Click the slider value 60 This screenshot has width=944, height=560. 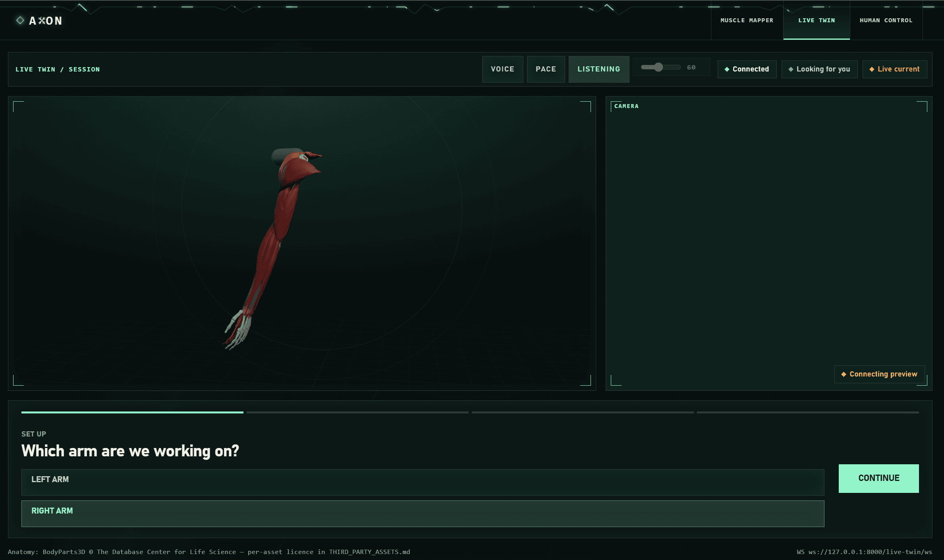pos(691,68)
